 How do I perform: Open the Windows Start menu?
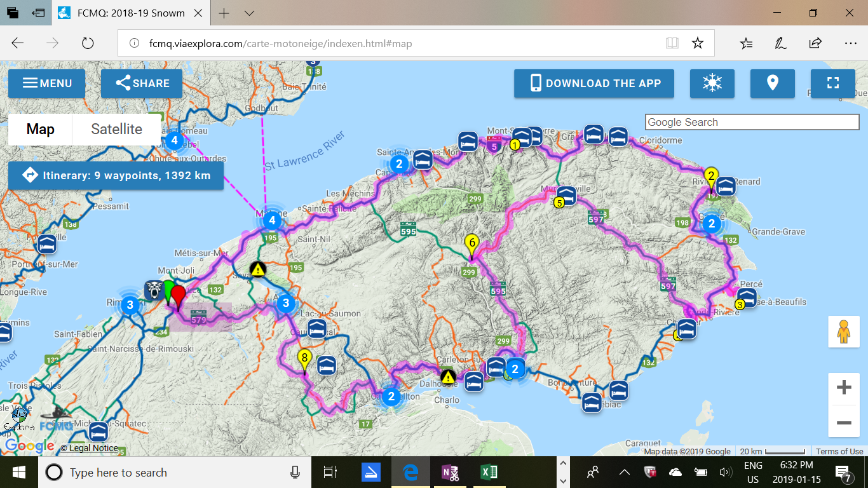pyautogui.click(x=18, y=472)
